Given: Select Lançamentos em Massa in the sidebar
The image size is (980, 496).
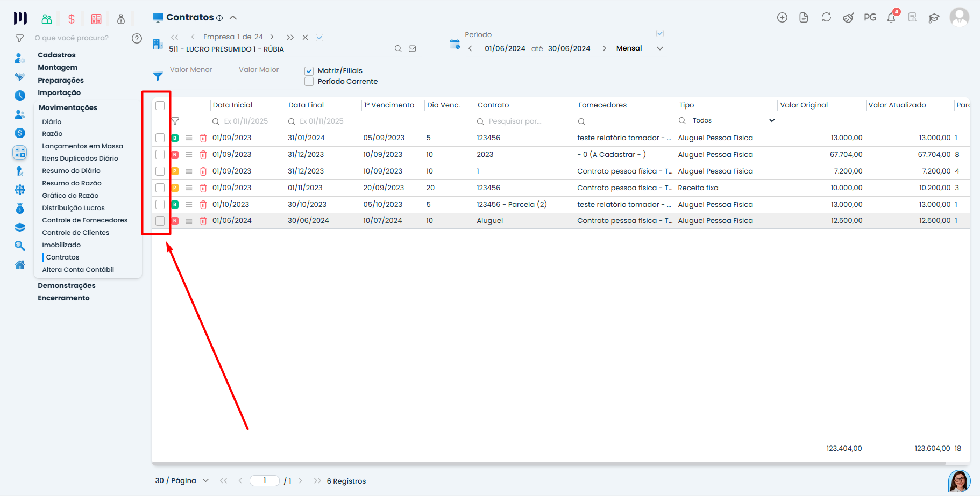Looking at the screenshot, I should click(83, 146).
